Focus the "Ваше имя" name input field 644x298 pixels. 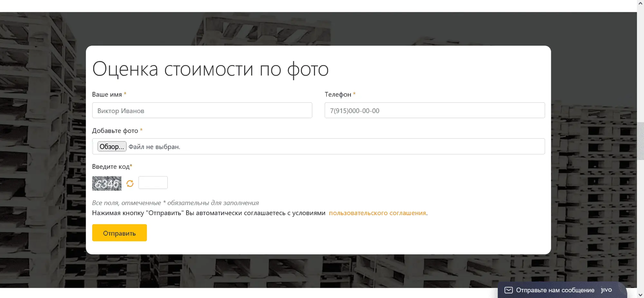pyautogui.click(x=202, y=111)
